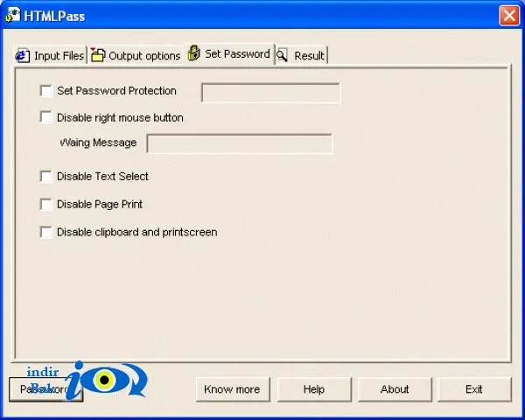This screenshot has height=420, width=525.
Task: Click the Know more button
Action: 233,389
